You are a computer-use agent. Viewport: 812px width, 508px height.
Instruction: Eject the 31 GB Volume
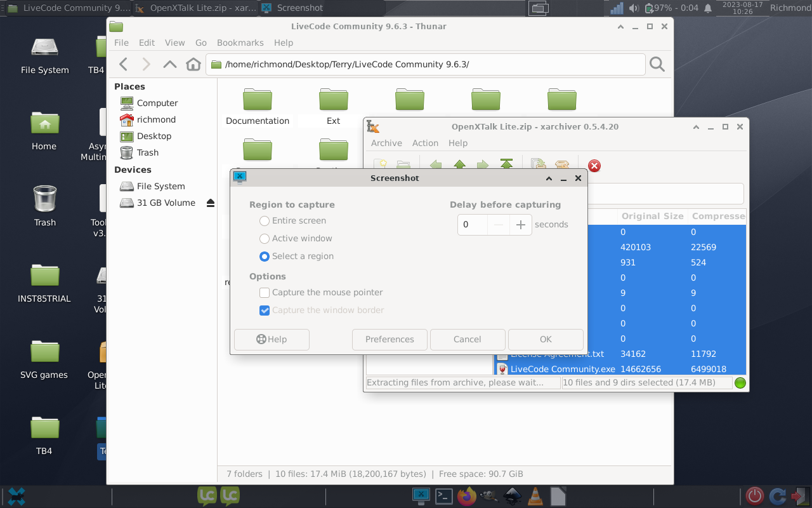(x=210, y=203)
